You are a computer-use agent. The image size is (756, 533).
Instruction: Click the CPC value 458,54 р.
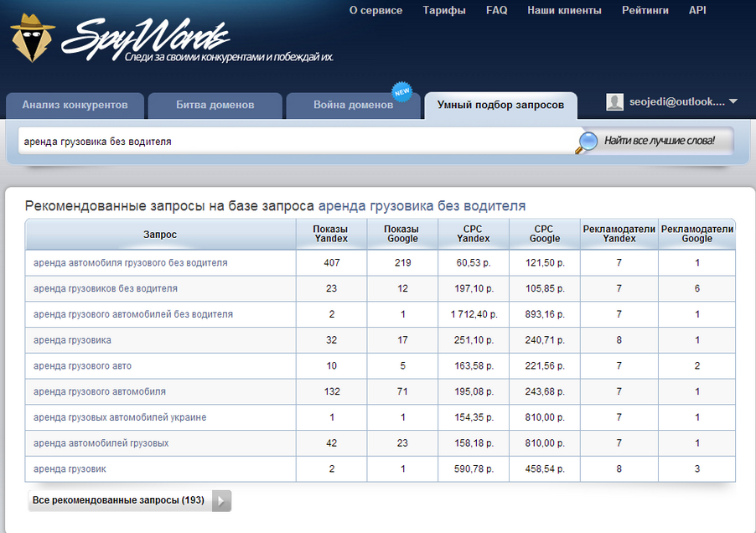545,469
